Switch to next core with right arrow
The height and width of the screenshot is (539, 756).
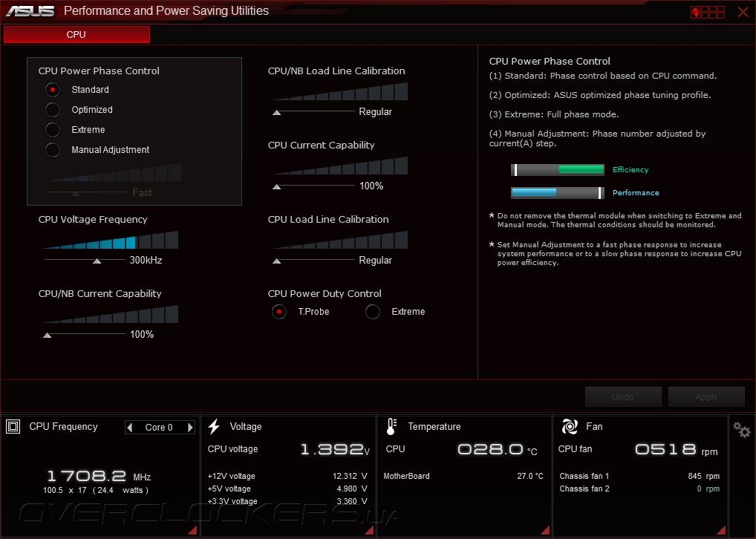(x=190, y=427)
